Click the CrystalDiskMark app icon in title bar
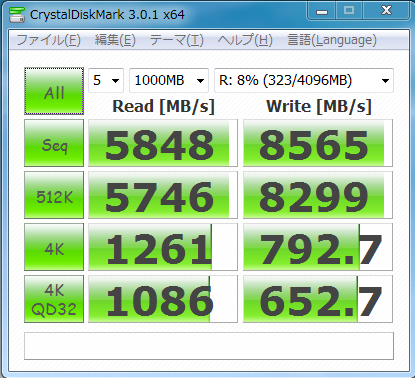This screenshot has height=378, width=415. point(17,14)
